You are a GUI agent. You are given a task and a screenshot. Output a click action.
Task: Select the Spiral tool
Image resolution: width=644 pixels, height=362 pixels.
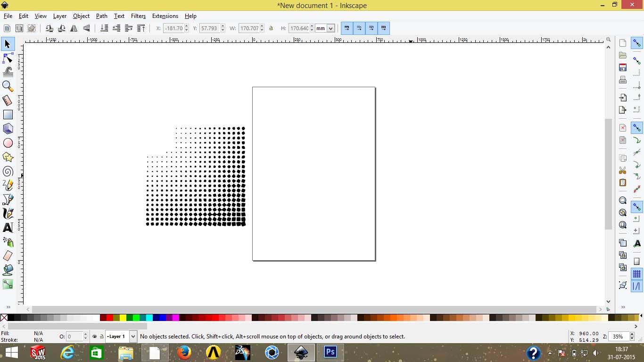(8, 171)
